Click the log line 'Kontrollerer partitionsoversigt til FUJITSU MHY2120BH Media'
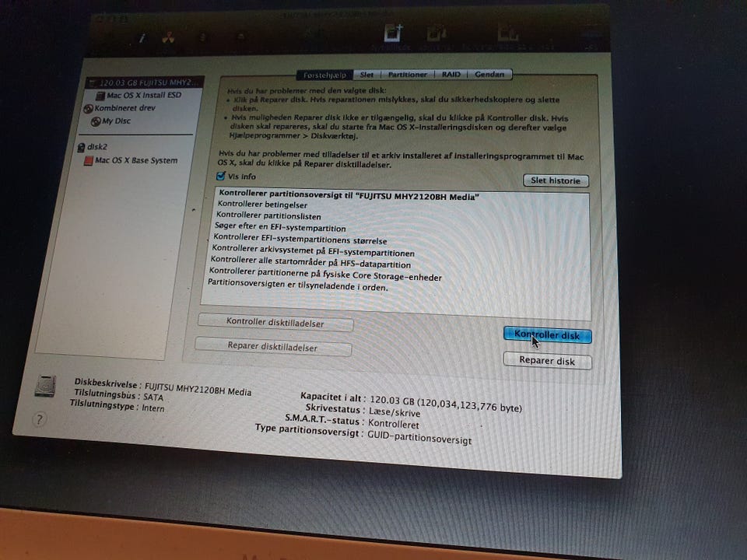This screenshot has width=747, height=560. coord(349,196)
